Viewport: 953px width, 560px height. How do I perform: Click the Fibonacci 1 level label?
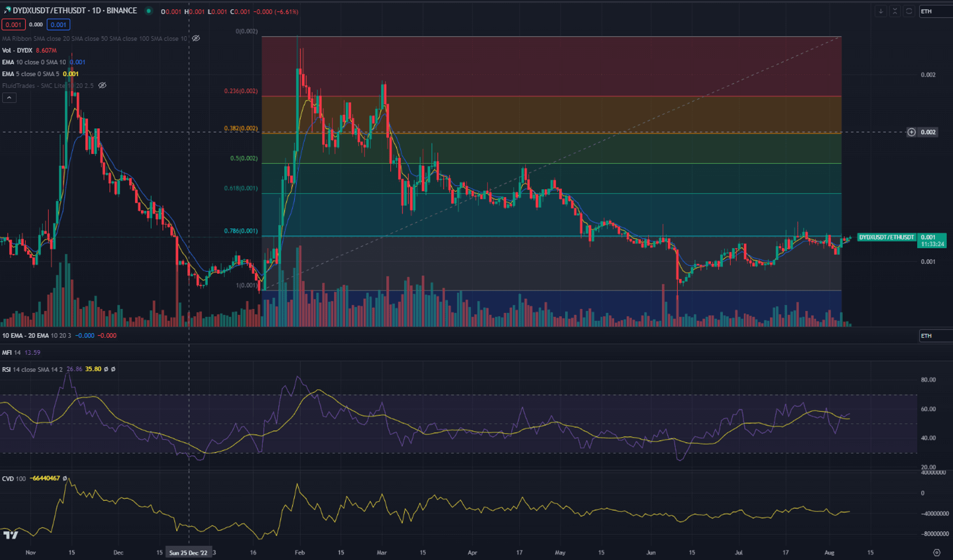pos(246,285)
